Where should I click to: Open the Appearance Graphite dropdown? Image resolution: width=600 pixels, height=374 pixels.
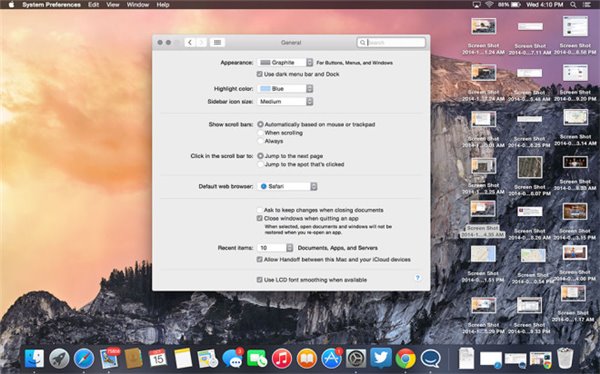pyautogui.click(x=285, y=62)
